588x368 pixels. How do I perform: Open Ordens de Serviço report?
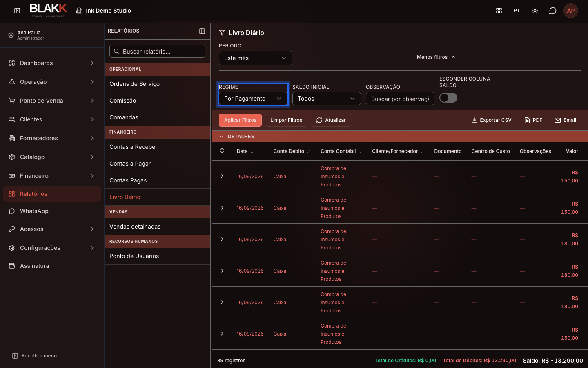click(158, 84)
